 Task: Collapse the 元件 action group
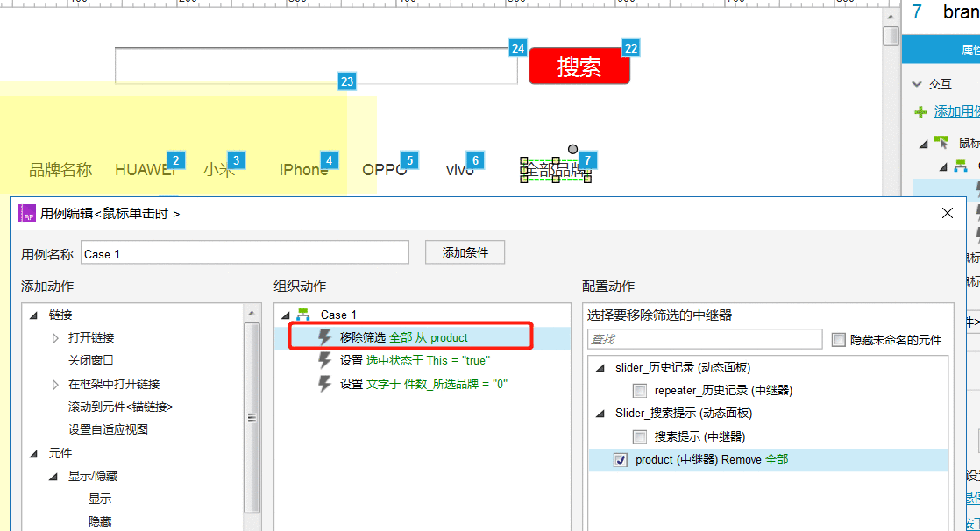(x=34, y=454)
